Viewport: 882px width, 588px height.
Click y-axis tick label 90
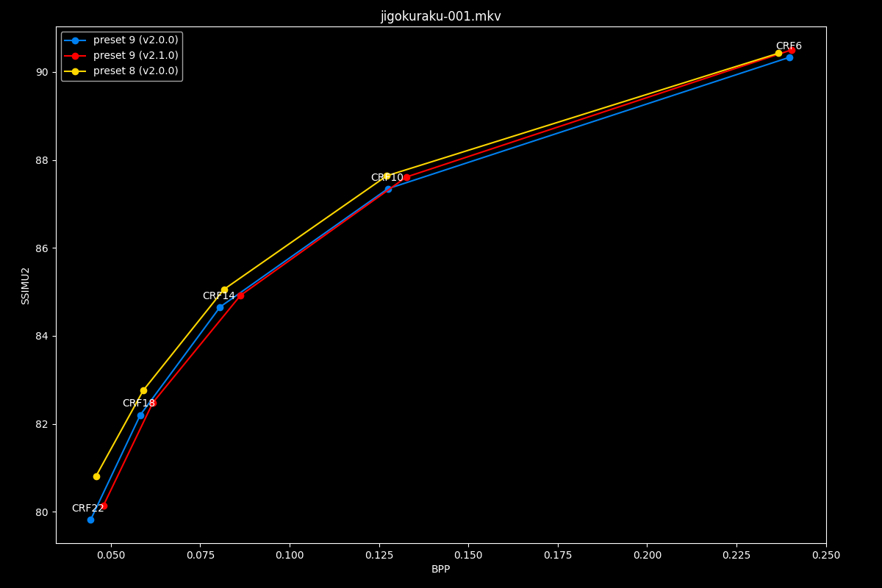(x=43, y=72)
